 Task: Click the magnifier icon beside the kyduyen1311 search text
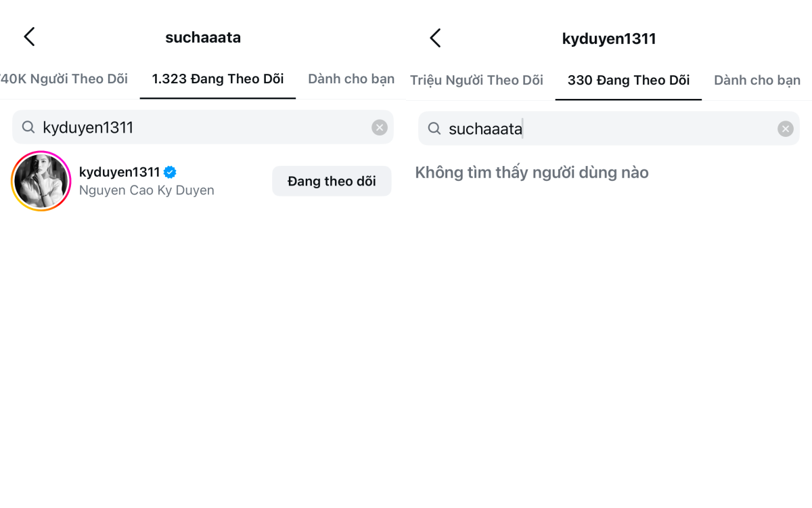click(x=28, y=127)
